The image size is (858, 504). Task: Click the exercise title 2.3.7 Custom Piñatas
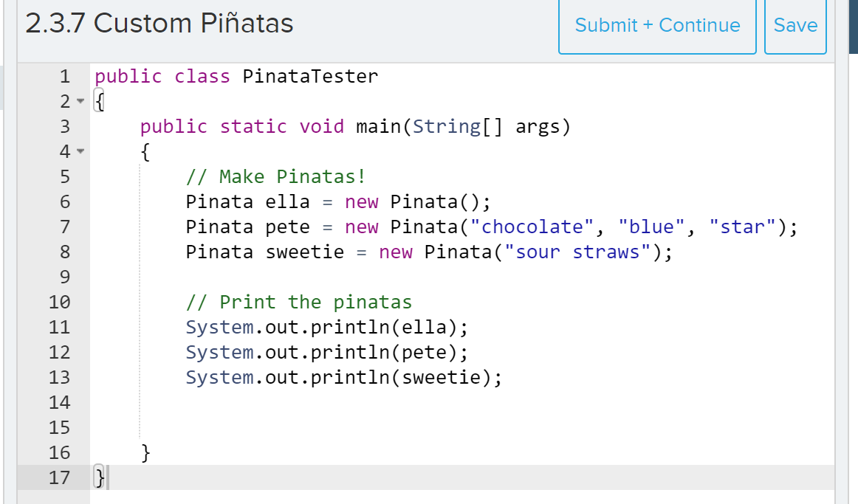point(159,23)
